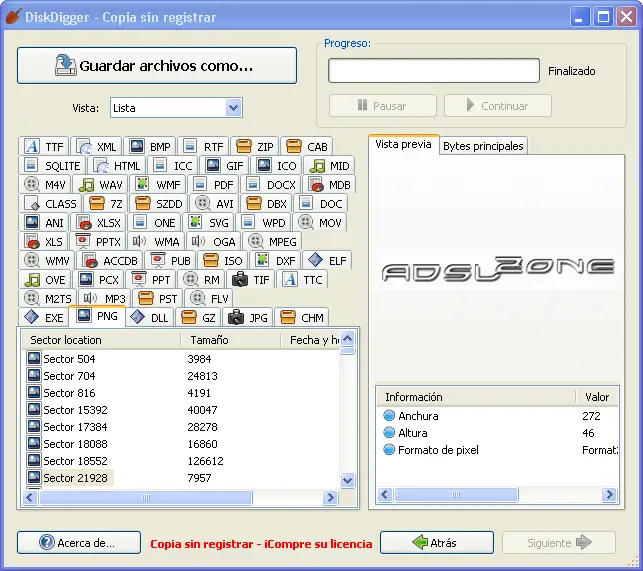Open the Acerca de dialog

click(x=79, y=542)
